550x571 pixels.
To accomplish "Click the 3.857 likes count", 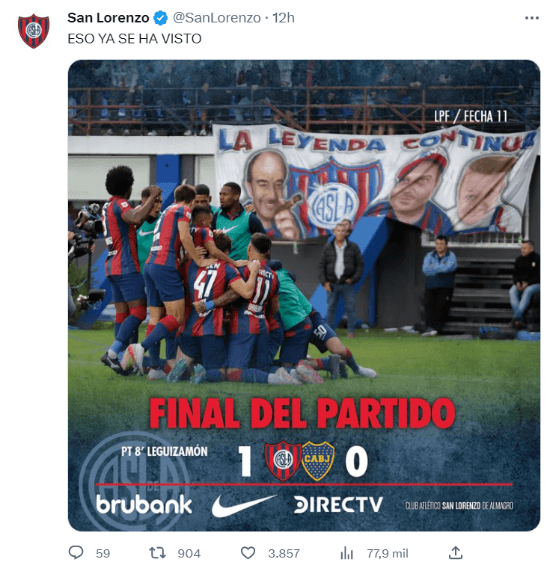I will click(284, 554).
